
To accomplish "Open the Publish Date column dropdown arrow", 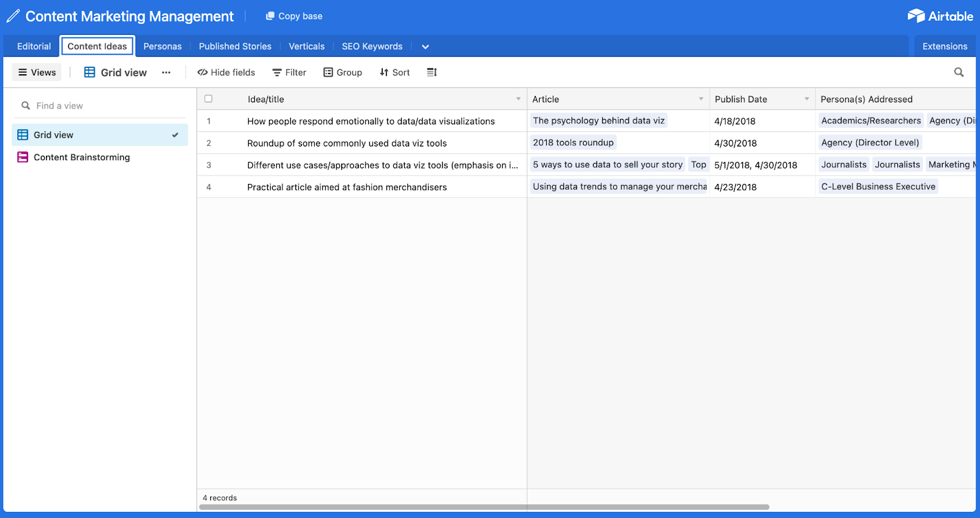I will [x=807, y=99].
